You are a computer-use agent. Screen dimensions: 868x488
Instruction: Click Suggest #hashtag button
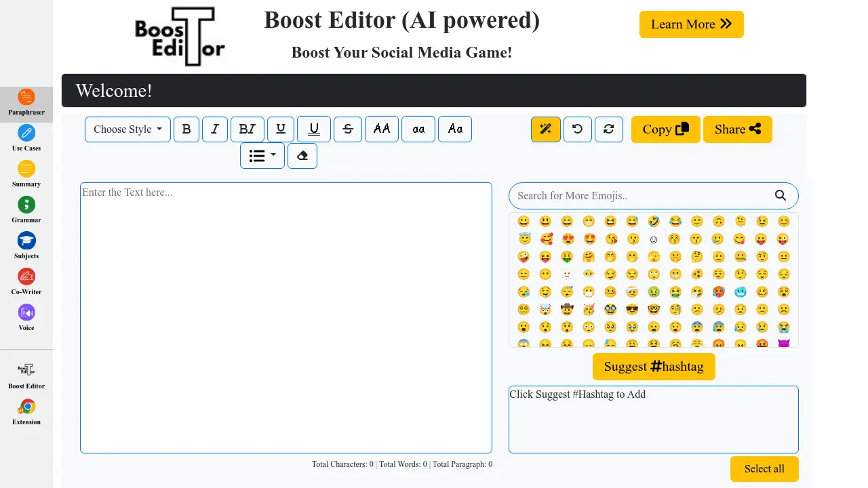click(x=654, y=367)
